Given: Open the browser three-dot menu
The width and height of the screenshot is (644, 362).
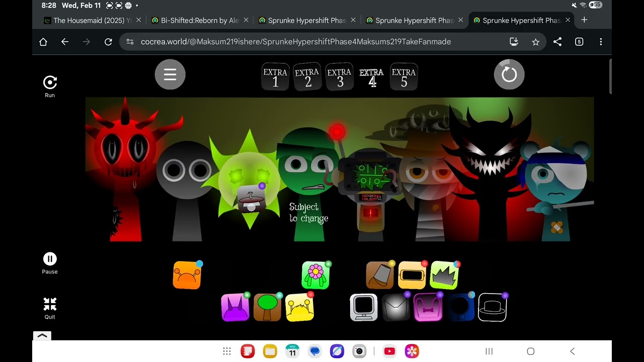Looking at the screenshot, I should tap(601, 42).
